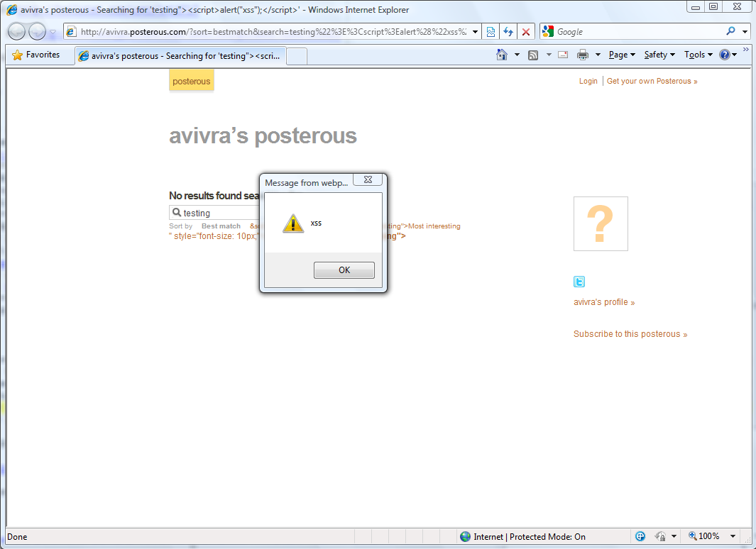Viewport: 756px width, 549px height.
Task: Click the search magnifier icon beside testing
Action: point(177,212)
